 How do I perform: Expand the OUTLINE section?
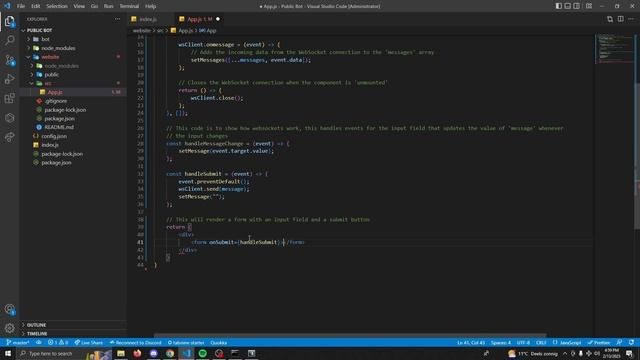point(73,325)
